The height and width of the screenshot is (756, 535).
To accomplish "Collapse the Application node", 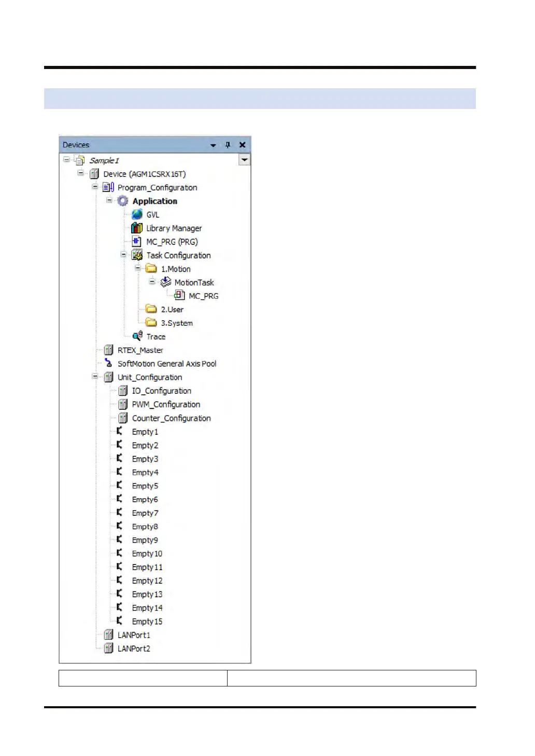I will (x=109, y=200).
